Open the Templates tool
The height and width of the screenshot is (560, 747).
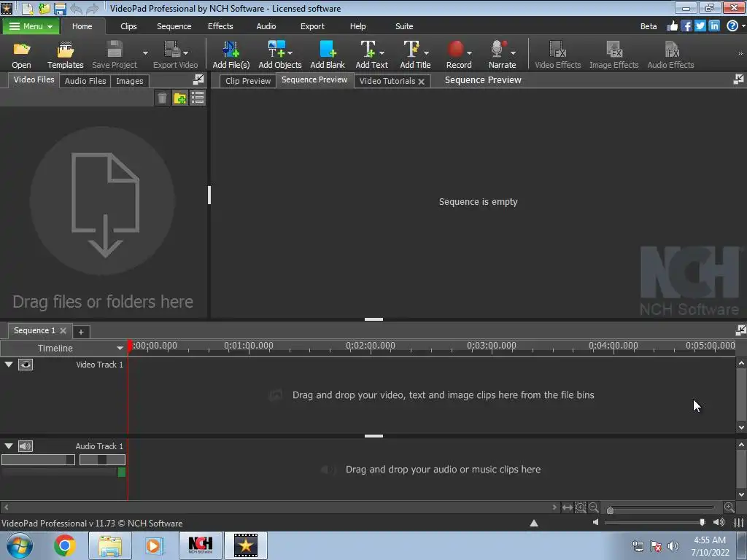click(65, 55)
